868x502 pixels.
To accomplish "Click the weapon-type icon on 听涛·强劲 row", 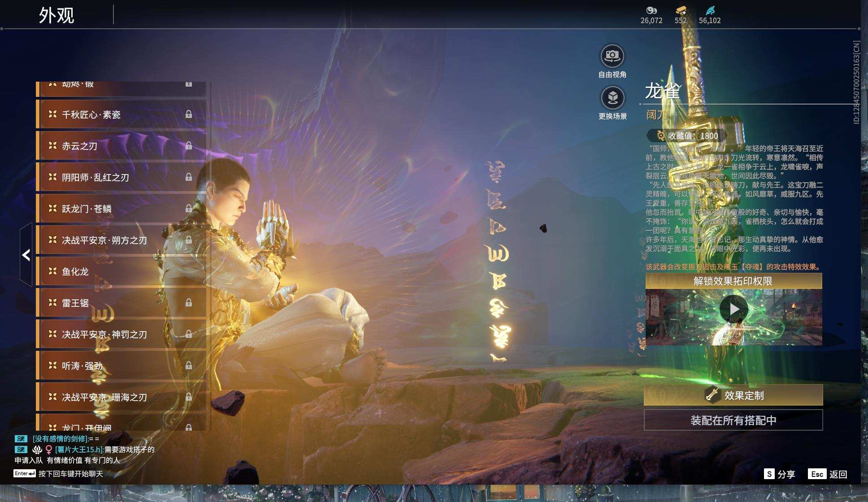I will (x=52, y=365).
